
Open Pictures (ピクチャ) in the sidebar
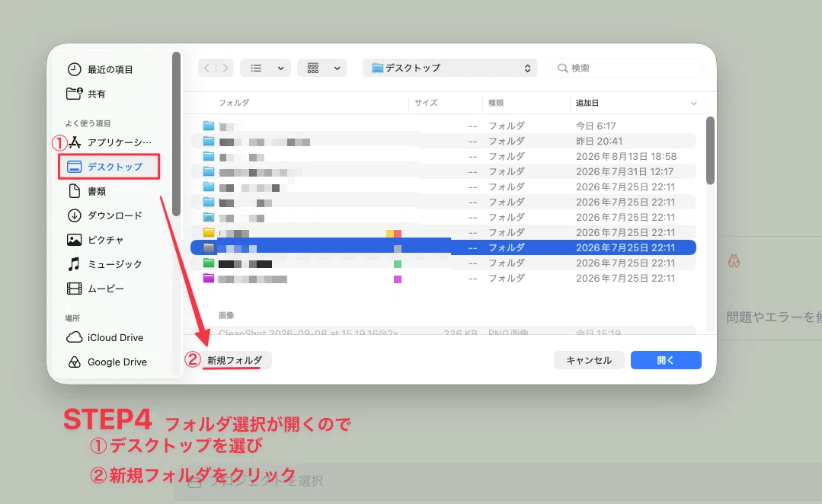(x=95, y=240)
